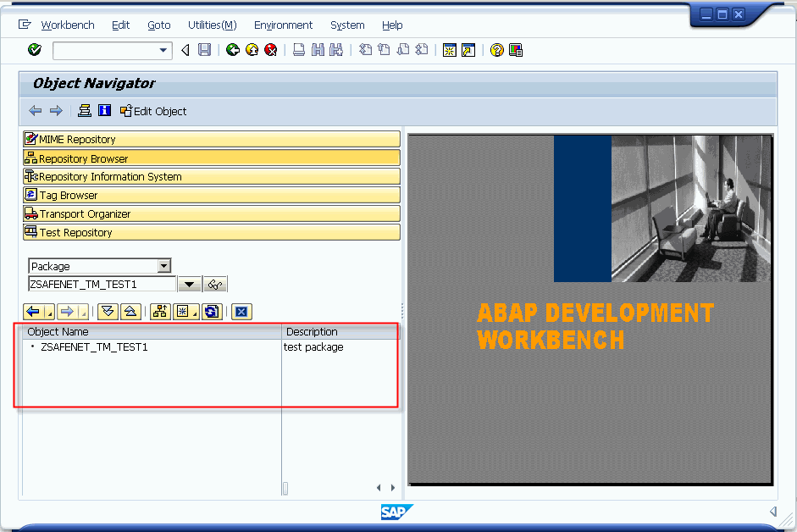
Task: Click the hierarchy superordinate object list icon
Action: (x=160, y=312)
